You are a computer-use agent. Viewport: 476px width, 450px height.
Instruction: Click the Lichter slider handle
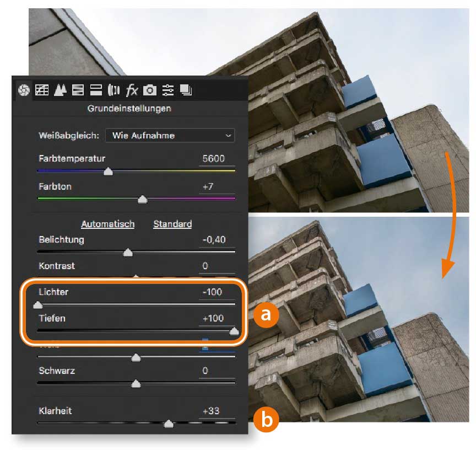pyautogui.click(x=38, y=304)
